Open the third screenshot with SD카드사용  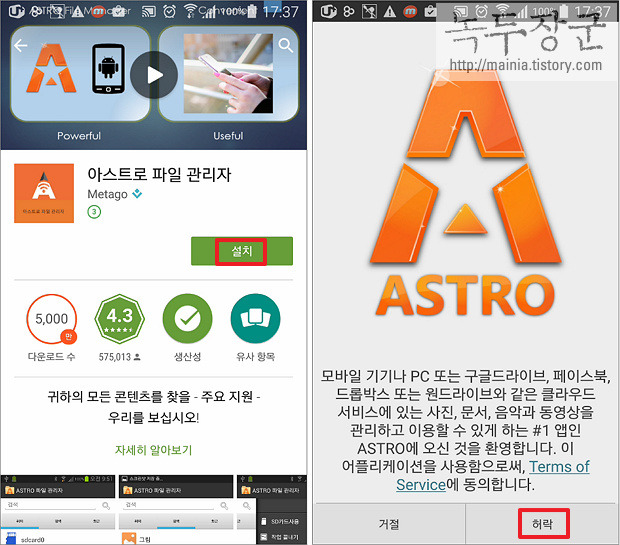pos(272,509)
